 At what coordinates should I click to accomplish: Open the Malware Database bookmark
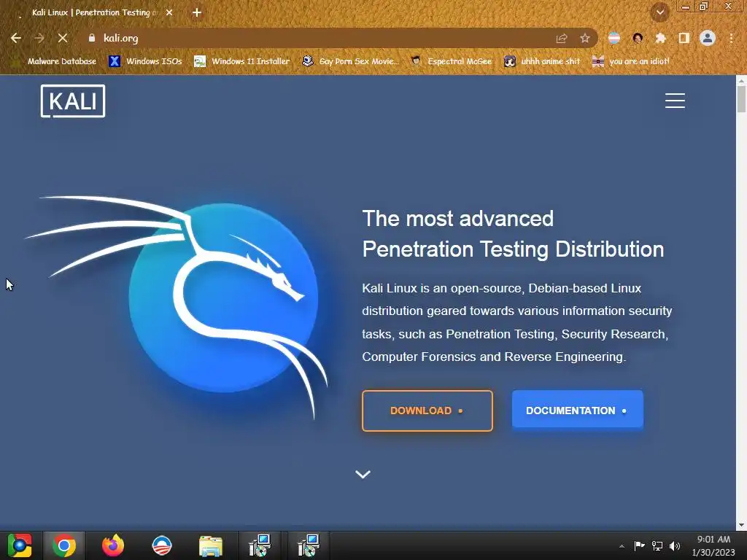click(54, 61)
